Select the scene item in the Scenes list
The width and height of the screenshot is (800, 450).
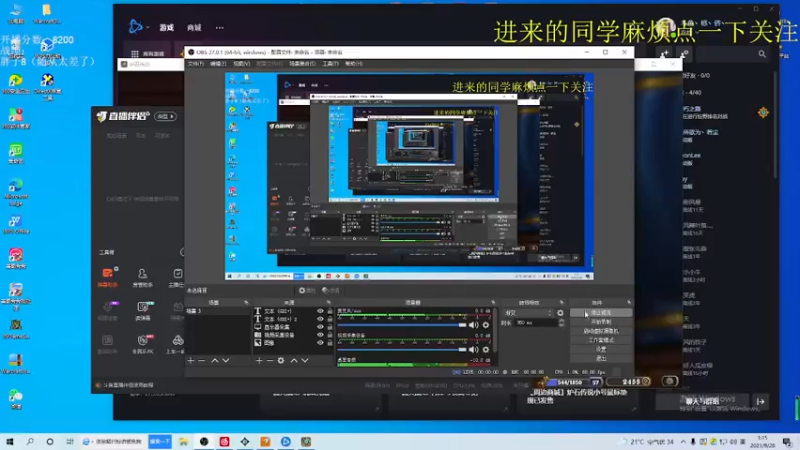click(x=217, y=311)
